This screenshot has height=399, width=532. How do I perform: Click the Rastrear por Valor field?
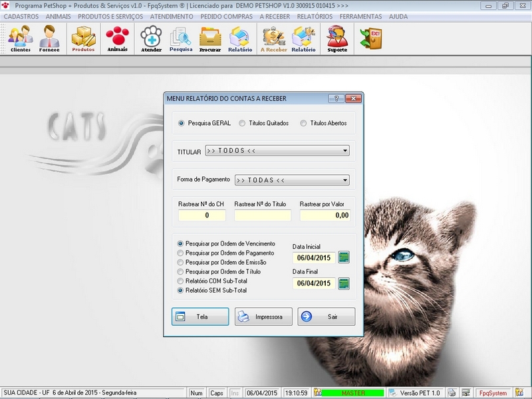point(325,215)
